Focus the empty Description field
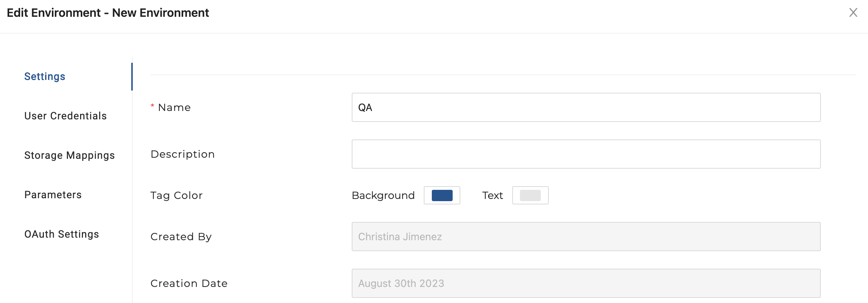868x303 pixels. pyautogui.click(x=586, y=154)
